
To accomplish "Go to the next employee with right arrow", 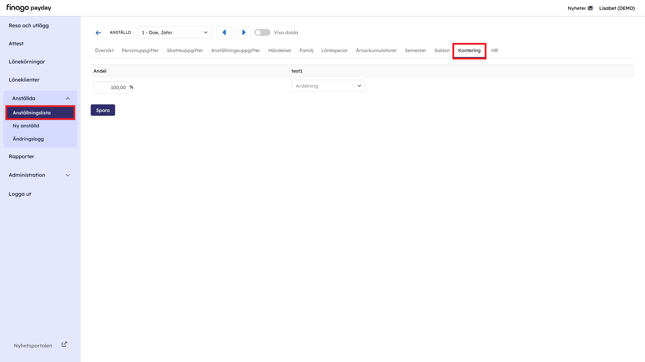I will click(243, 32).
